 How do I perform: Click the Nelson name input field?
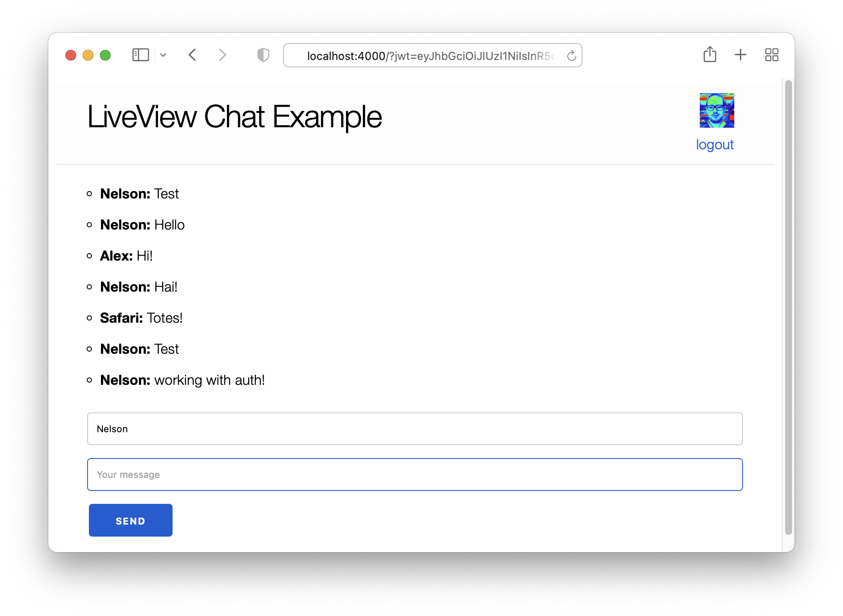415,429
